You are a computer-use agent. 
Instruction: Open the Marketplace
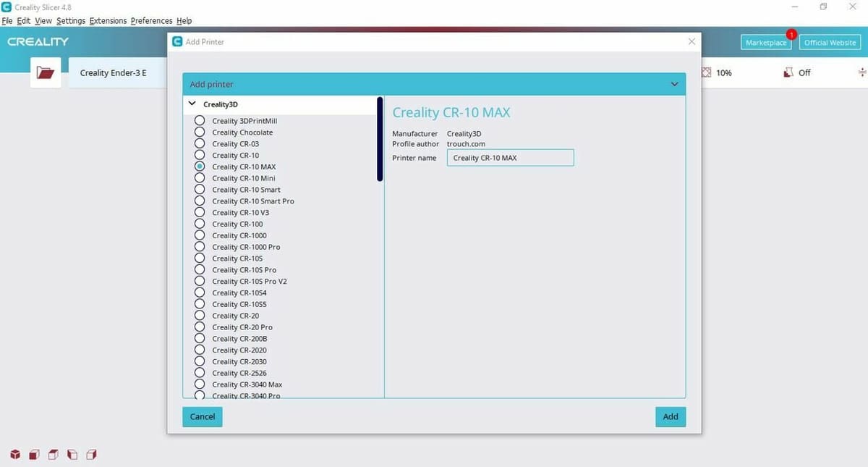(766, 42)
